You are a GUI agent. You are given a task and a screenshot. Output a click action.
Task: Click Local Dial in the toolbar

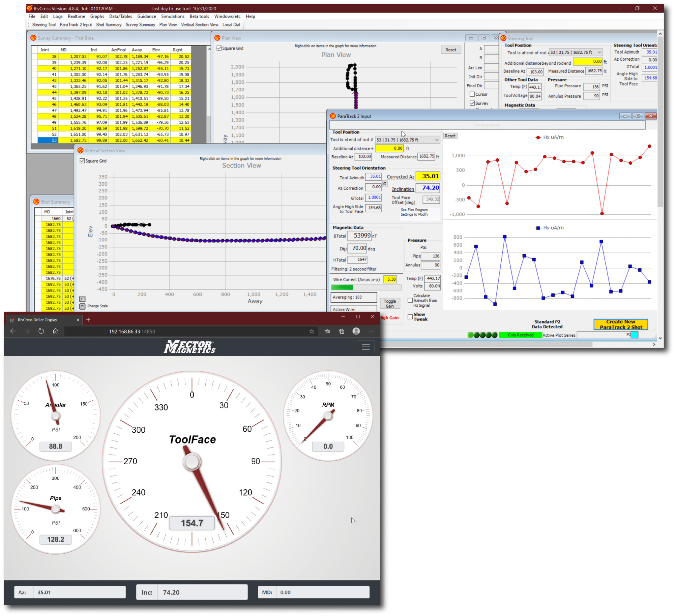[231, 25]
